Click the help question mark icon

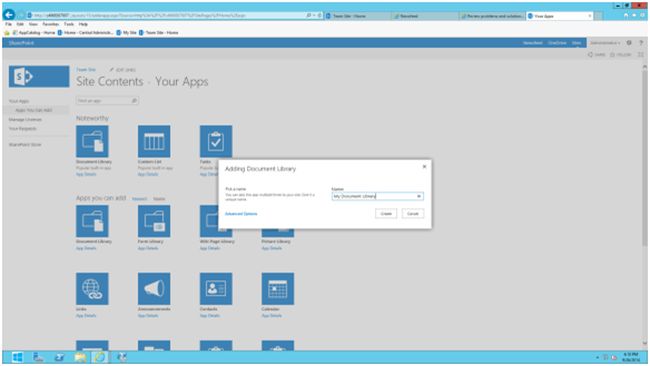click(x=641, y=43)
